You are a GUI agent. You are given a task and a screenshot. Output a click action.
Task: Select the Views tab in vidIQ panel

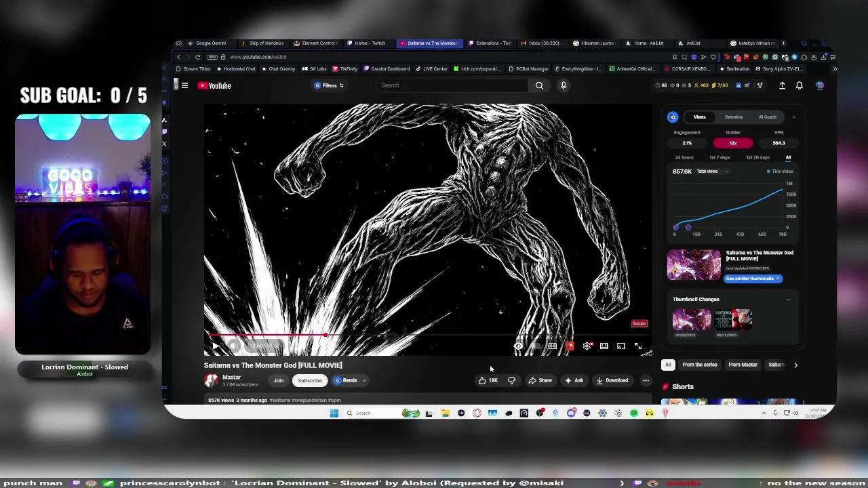699,117
